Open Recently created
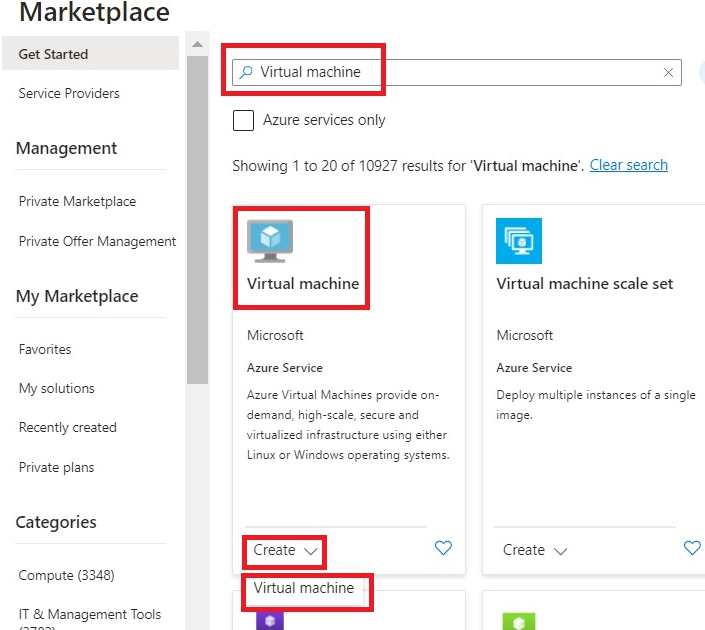Viewport: 705px width, 630px height. [x=67, y=427]
